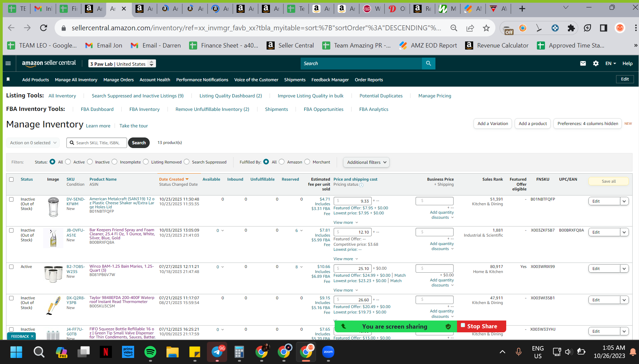Screen dimensions: 639x364
Task: Select the American Metalcraft Cheese Shaker row checkbox
Action: (11, 199)
